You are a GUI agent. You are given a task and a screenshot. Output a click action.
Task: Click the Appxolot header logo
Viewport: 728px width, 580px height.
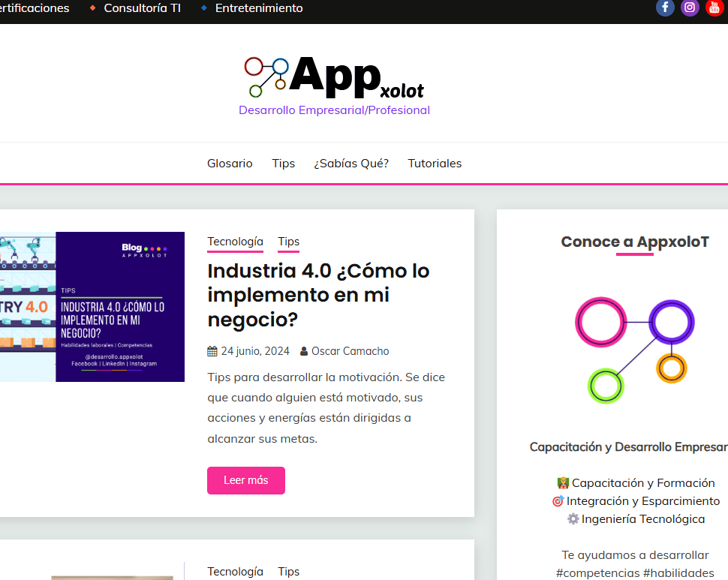(x=334, y=78)
